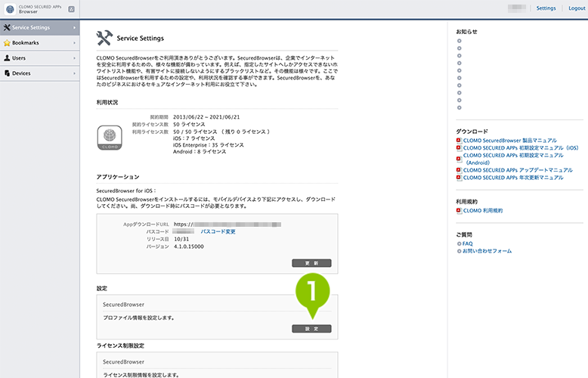Click the version value 4.1.0.15000

(x=189, y=246)
